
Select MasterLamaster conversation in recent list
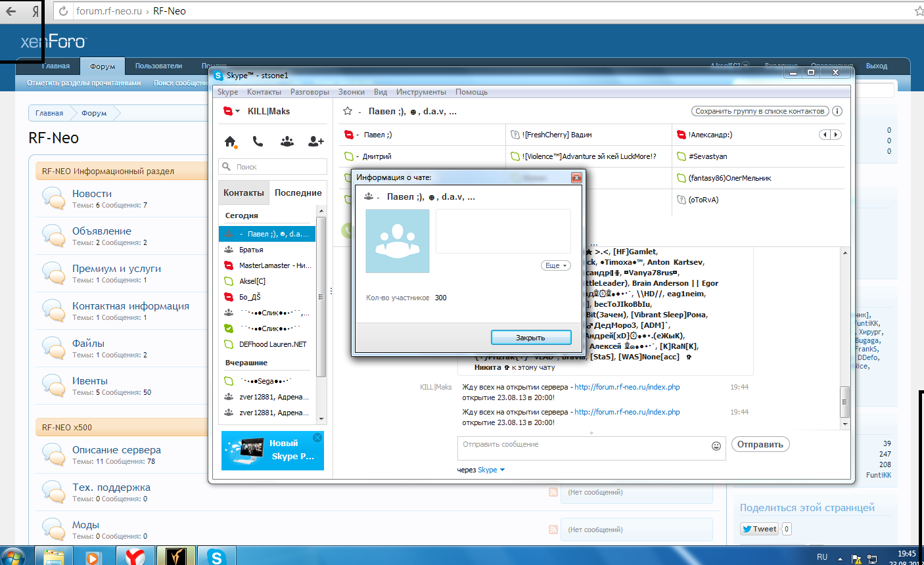coord(267,265)
